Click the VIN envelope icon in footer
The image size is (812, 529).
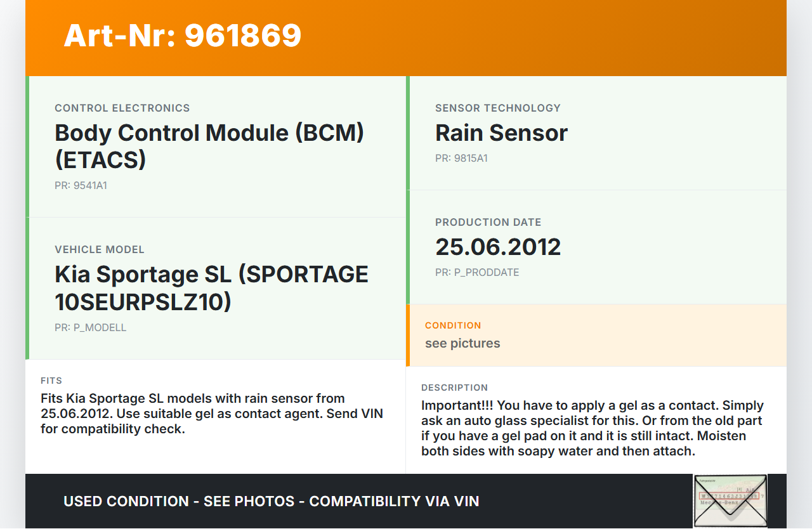[x=730, y=500]
